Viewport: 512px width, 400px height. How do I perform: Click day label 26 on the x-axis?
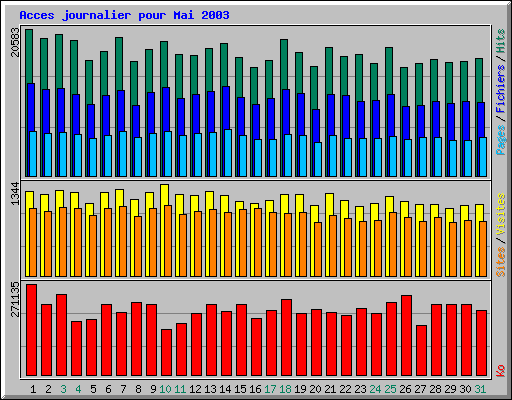click(x=405, y=389)
